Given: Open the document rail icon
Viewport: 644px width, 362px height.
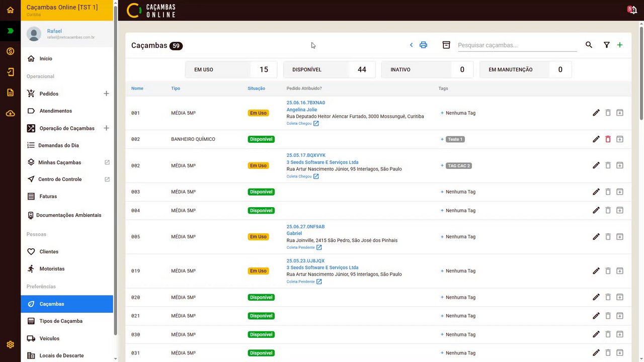Looking at the screenshot, I should [x=10, y=93].
